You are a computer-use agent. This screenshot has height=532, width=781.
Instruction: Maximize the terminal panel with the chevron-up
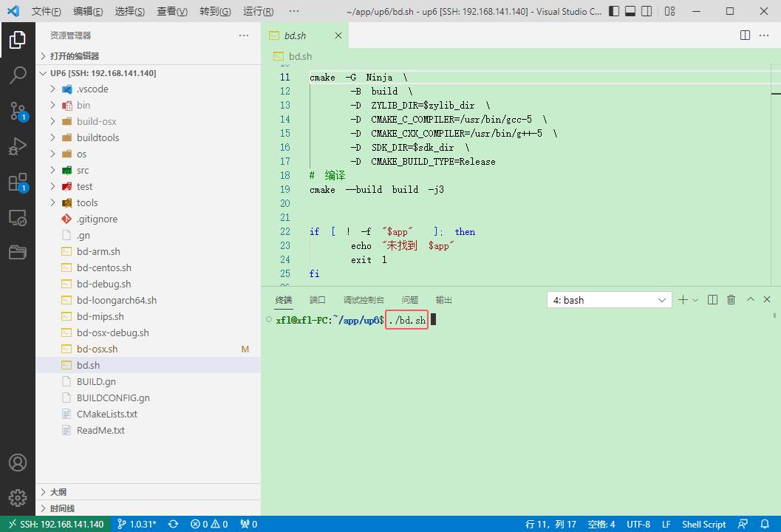coord(751,299)
